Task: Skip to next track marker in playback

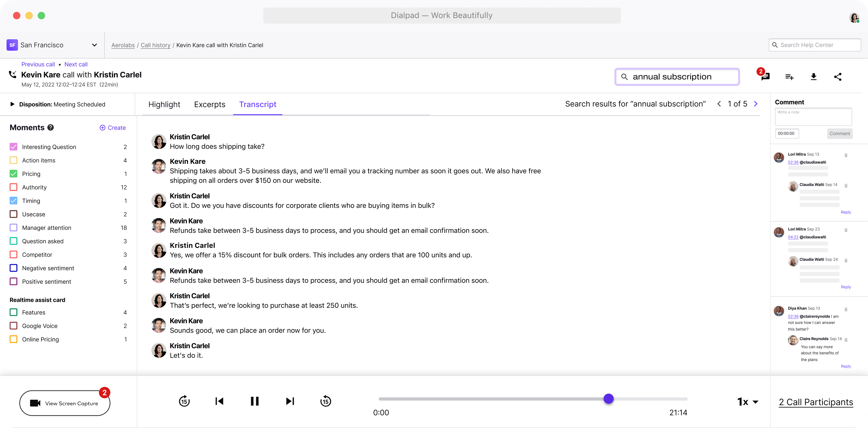Action: coord(289,401)
